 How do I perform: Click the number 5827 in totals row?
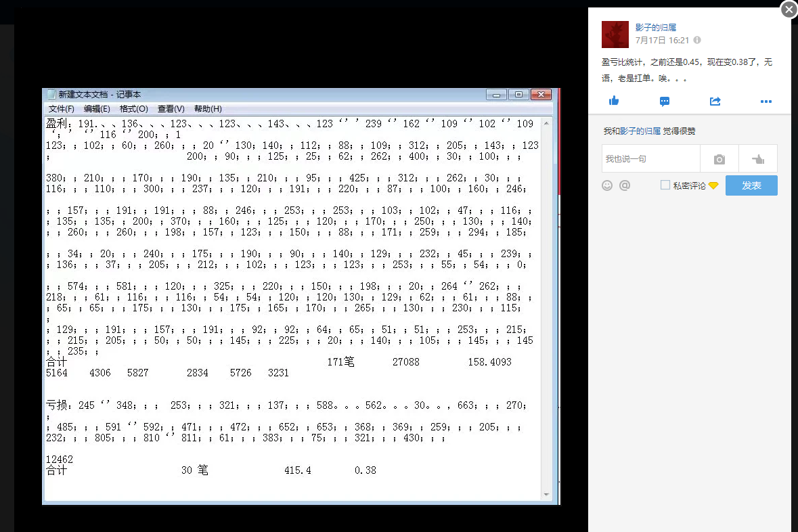coord(138,373)
